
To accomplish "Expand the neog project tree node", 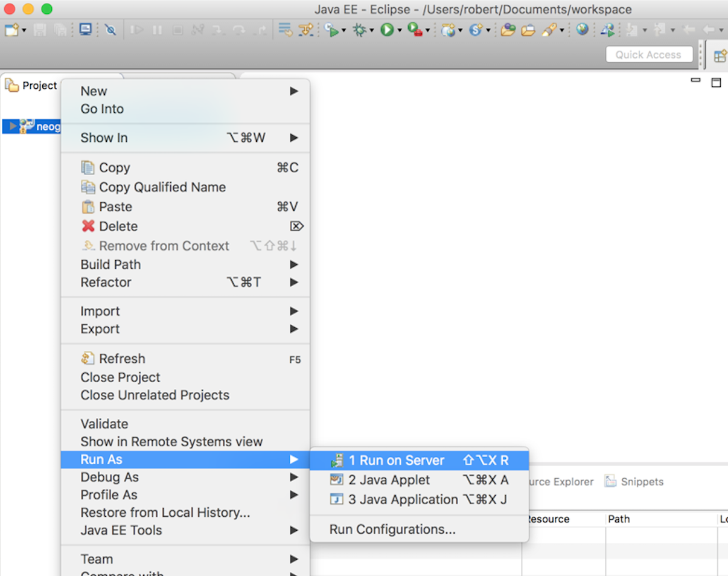I will tap(13, 127).
